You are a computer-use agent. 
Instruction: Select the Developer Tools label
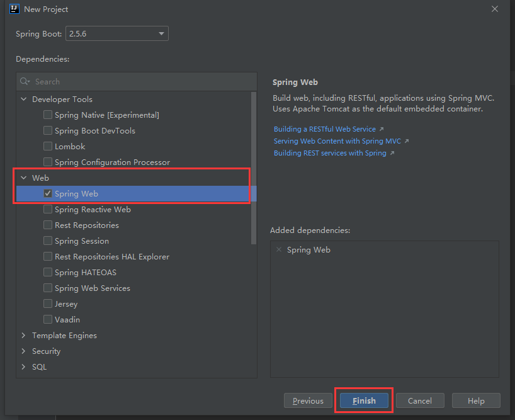point(62,99)
